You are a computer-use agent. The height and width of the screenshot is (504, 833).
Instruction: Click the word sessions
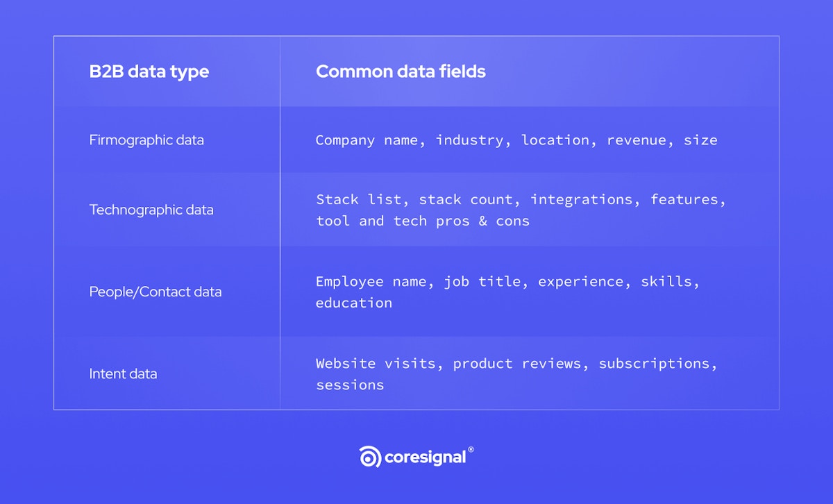click(x=350, y=385)
